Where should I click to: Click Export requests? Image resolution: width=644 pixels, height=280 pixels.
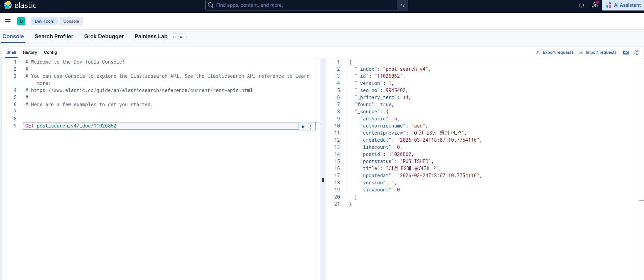coord(555,52)
